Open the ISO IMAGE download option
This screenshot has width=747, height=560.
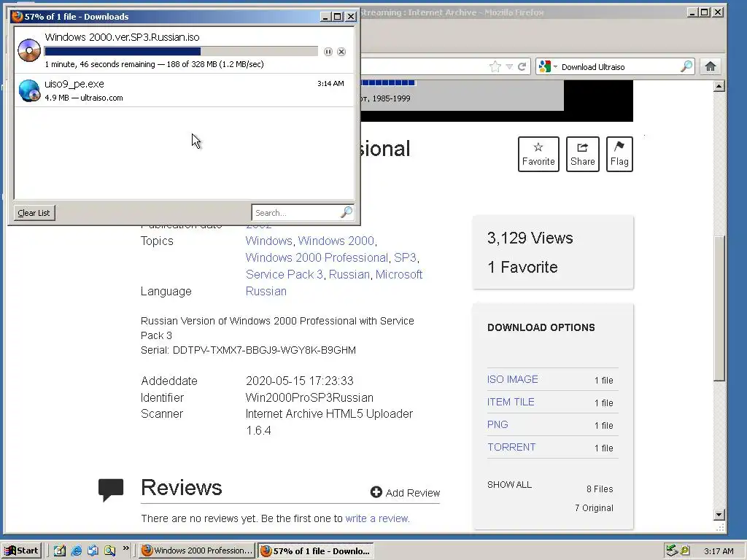(513, 379)
